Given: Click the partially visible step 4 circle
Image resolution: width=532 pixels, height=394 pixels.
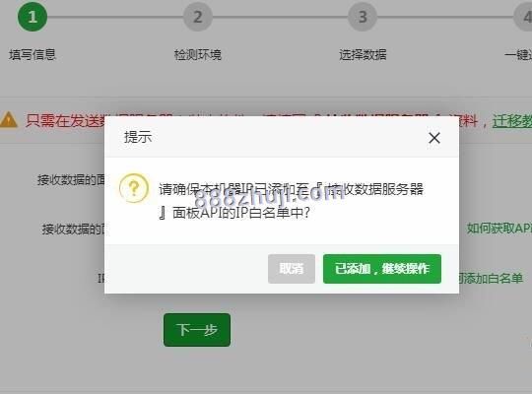Looking at the screenshot, I should (x=523, y=17).
